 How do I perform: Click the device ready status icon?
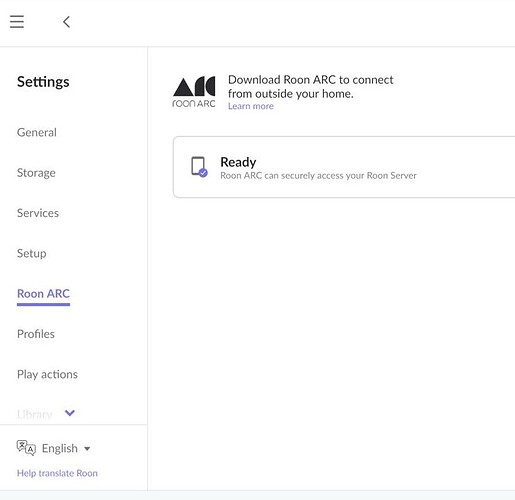[199, 167]
